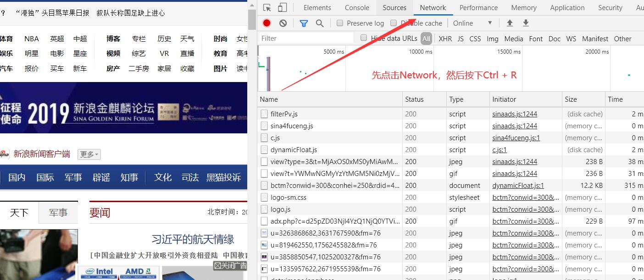
Task: Filter requests by Manifest type
Action: (595, 38)
